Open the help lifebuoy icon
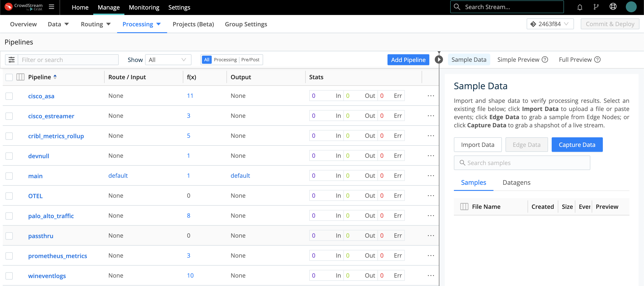The image size is (644, 286). (613, 7)
